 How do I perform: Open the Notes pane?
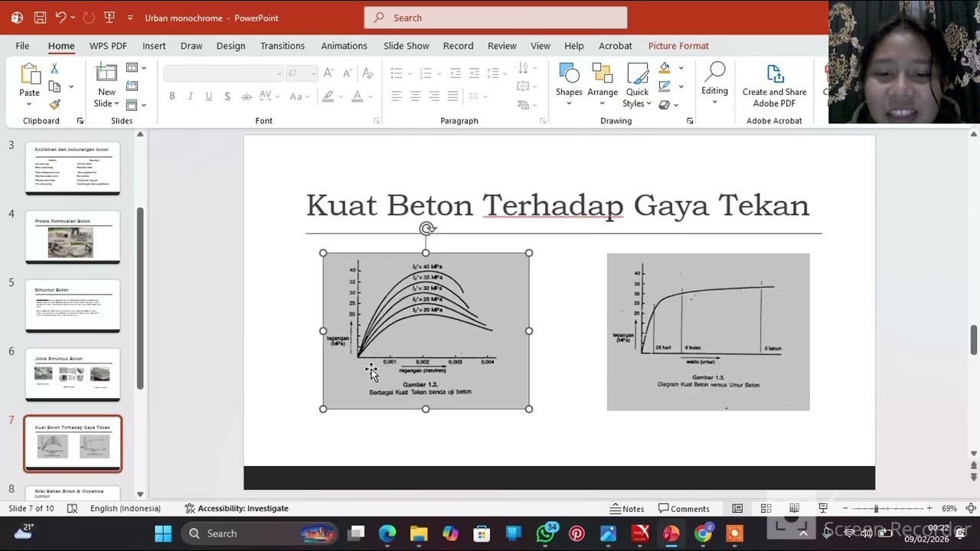click(x=627, y=508)
